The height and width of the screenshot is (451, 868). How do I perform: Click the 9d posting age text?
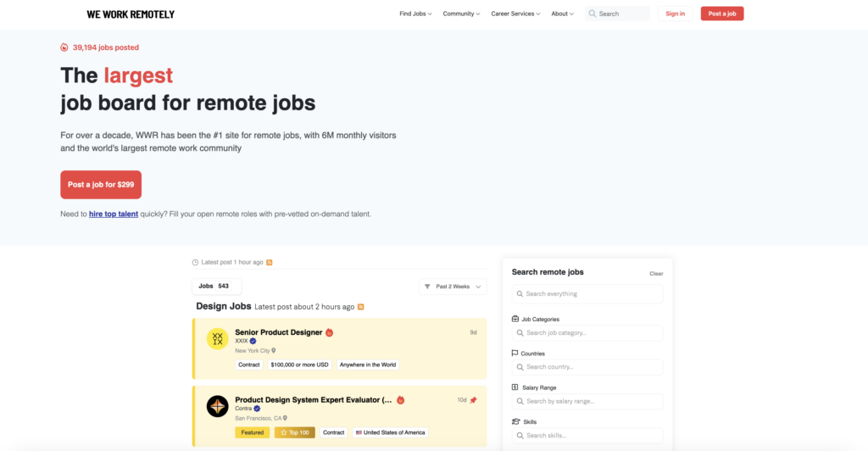click(x=473, y=332)
